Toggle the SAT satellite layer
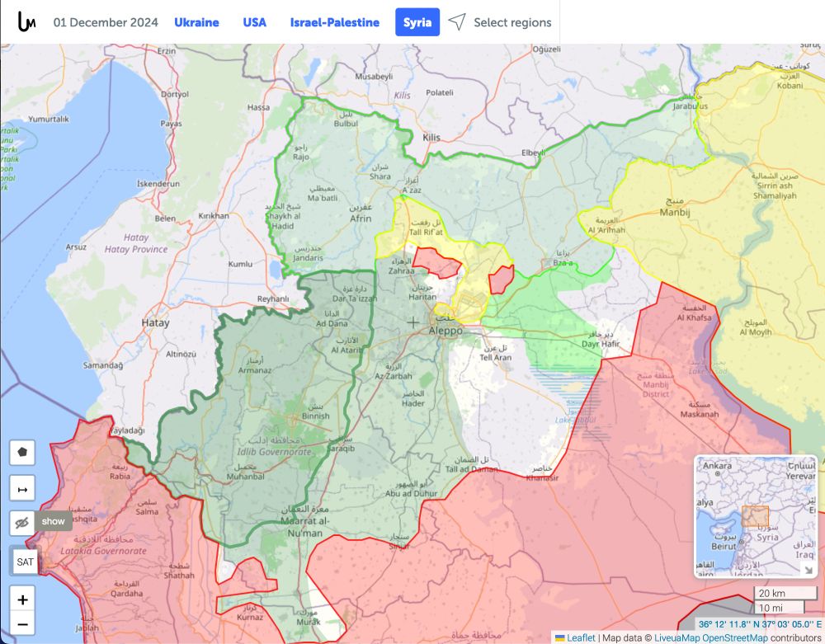This screenshot has width=825, height=644. point(25,562)
